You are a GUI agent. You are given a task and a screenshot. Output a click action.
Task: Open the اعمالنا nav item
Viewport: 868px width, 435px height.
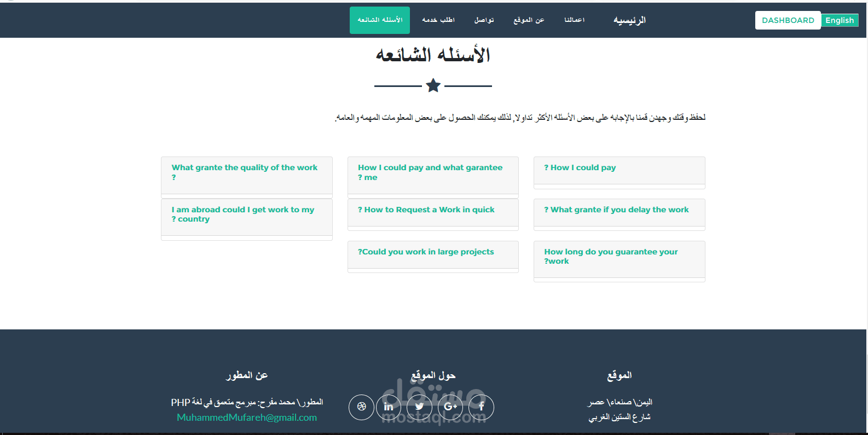pos(574,20)
